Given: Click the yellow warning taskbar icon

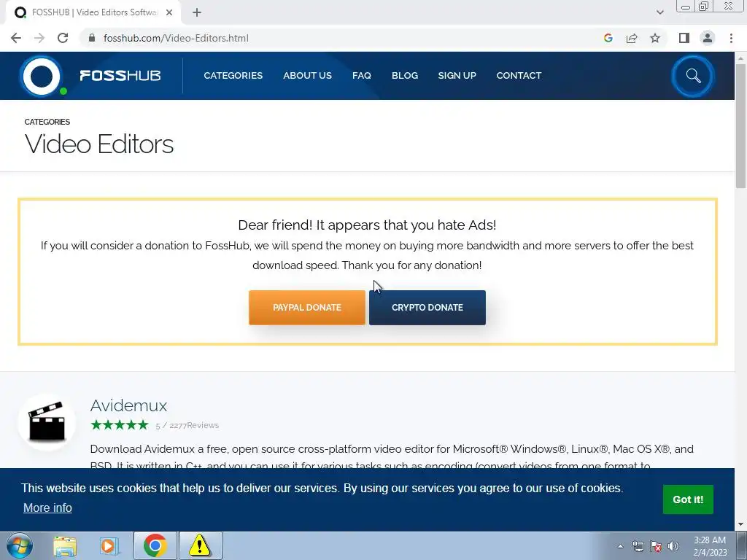Looking at the screenshot, I should tap(200, 545).
